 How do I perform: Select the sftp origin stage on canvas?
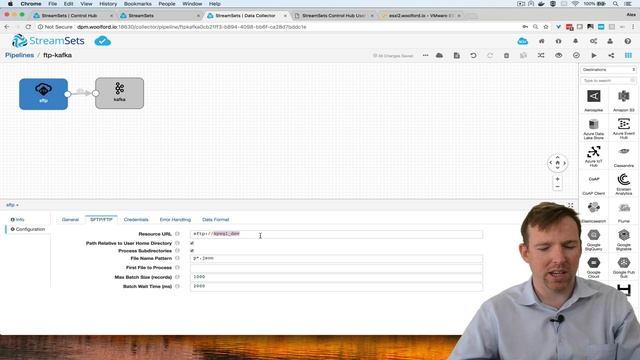[x=43, y=94]
